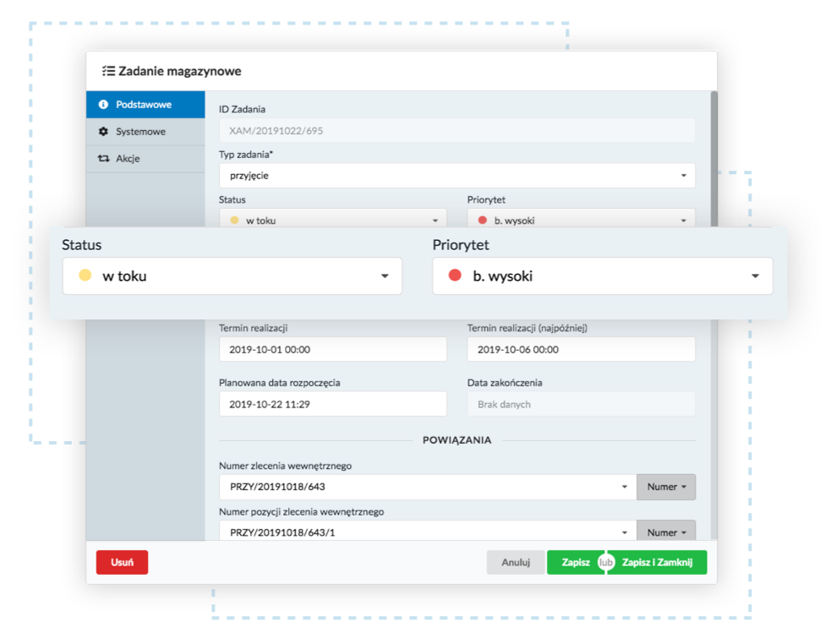
Task: Click the Termin realizacji field 2019-10-01 00:00
Action: [332, 349]
